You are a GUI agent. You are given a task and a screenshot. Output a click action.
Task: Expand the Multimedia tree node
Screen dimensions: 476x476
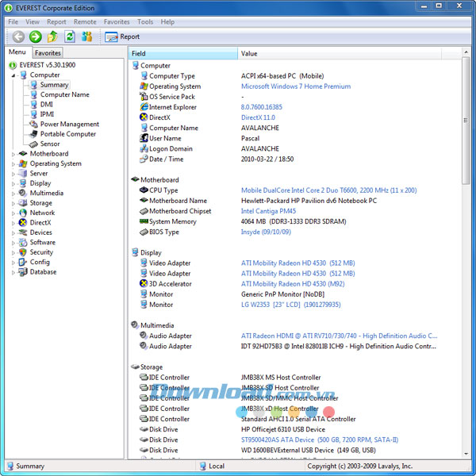click(x=13, y=194)
